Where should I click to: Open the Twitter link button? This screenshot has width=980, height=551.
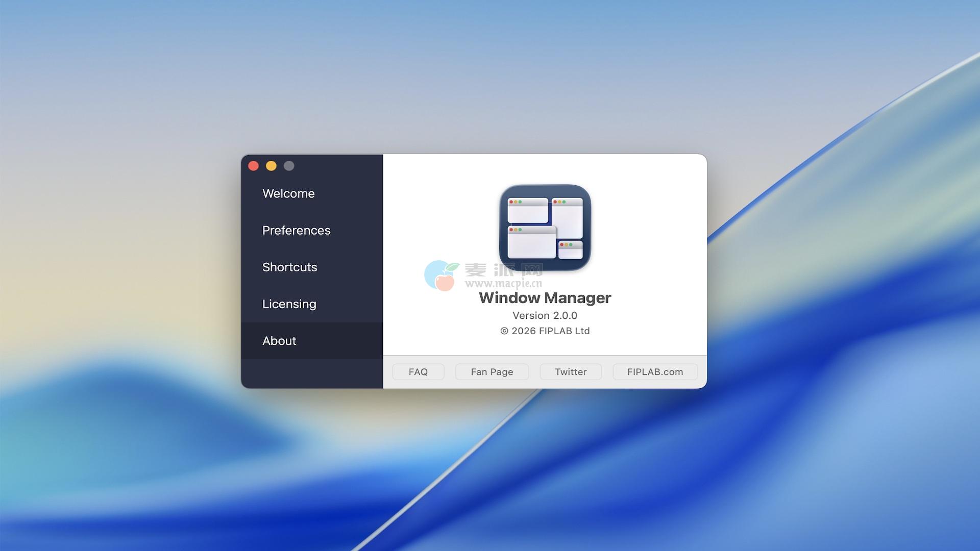point(571,372)
